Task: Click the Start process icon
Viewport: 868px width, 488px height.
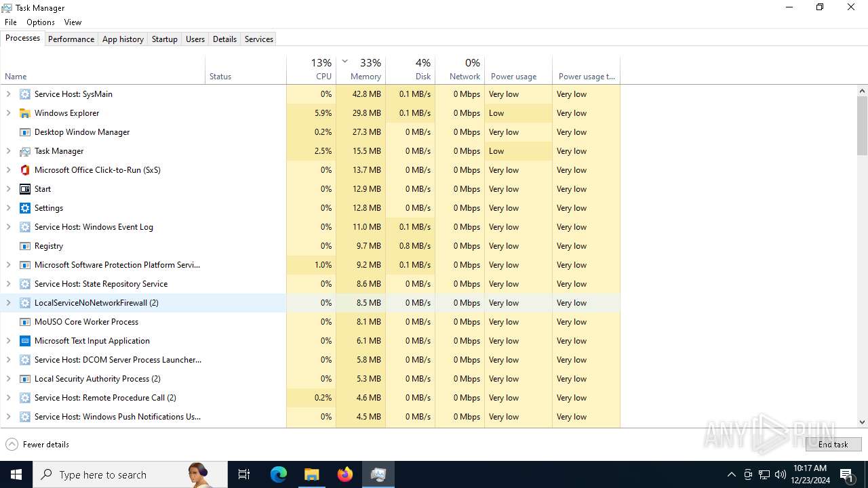Action: coord(25,189)
